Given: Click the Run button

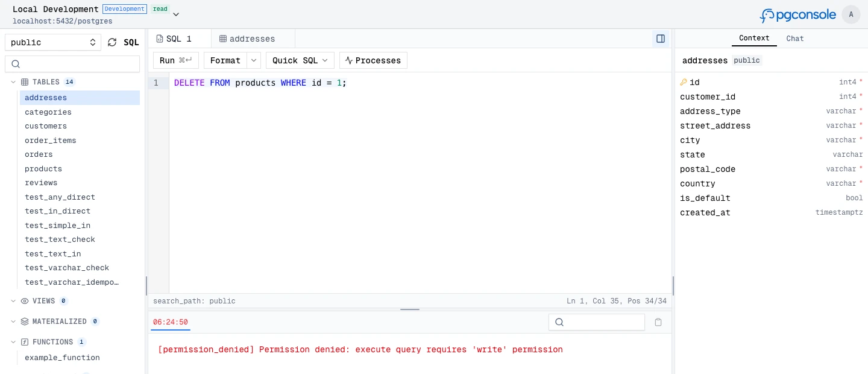Looking at the screenshot, I should click(x=176, y=60).
